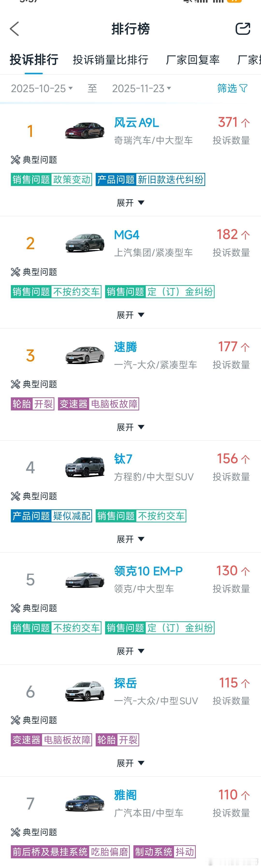This screenshot has height=868, width=261.
Task: Expand 展开 under the 风云A9L entry
Action: [131, 202]
